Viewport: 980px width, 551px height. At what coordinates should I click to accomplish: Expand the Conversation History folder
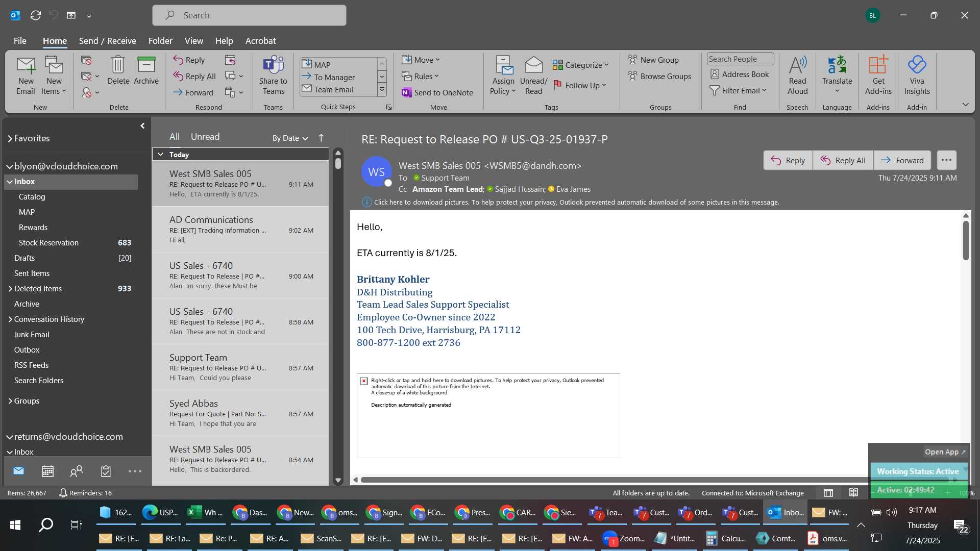coord(10,319)
